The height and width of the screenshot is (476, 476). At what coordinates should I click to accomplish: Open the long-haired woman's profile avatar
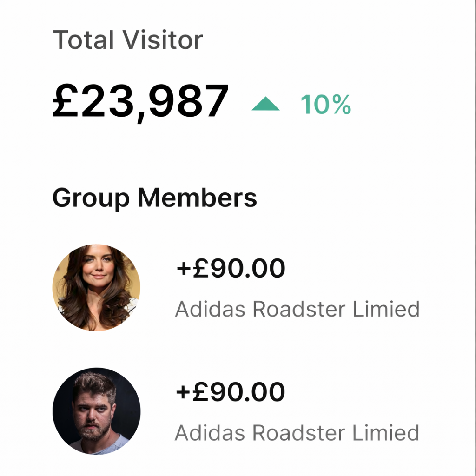(x=96, y=288)
